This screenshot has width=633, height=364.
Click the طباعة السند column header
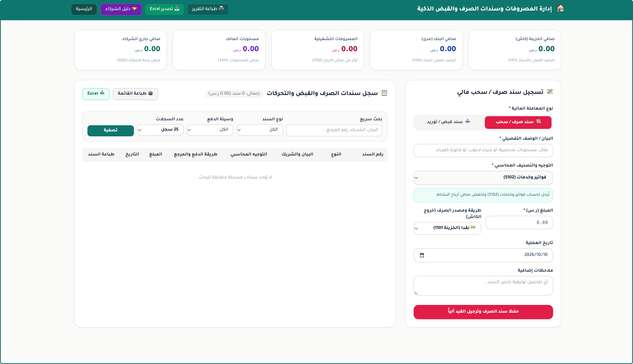click(101, 154)
